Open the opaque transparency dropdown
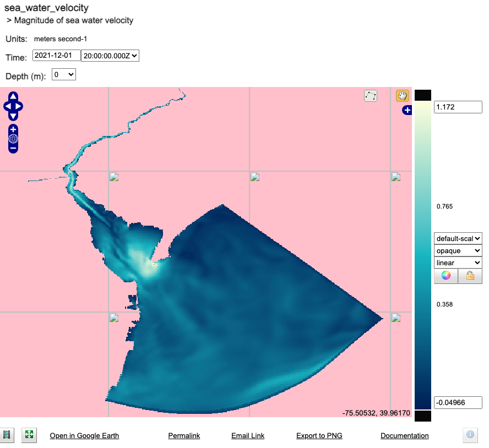Image resolution: width=489 pixels, height=448 pixels. point(458,250)
